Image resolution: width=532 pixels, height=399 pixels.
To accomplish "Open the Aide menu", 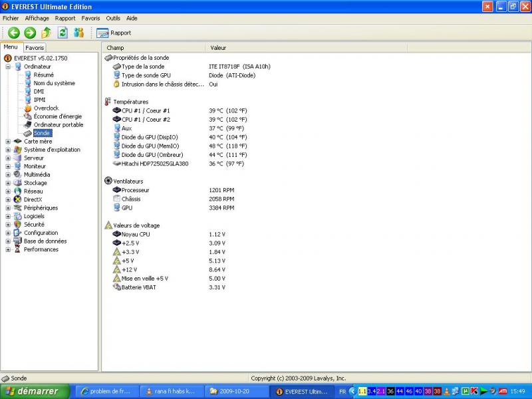I will (132, 19).
